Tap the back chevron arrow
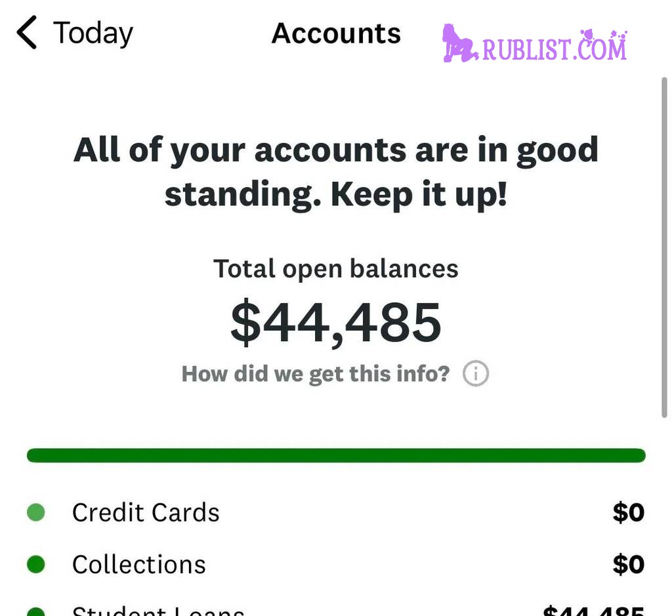 (x=26, y=33)
